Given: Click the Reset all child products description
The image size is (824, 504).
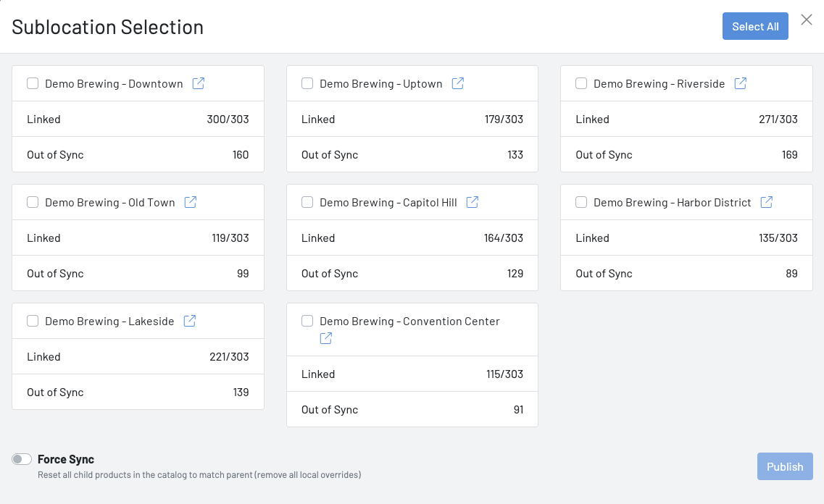Looking at the screenshot, I should click(199, 475).
